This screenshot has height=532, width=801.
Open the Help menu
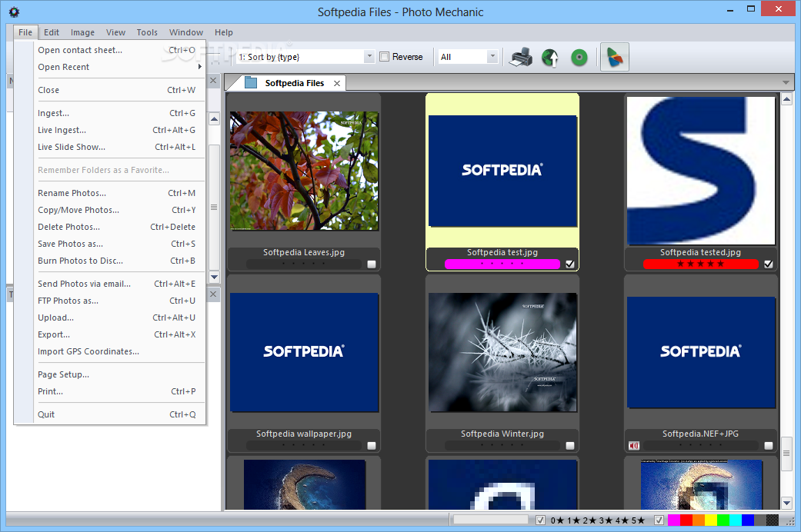[224, 32]
